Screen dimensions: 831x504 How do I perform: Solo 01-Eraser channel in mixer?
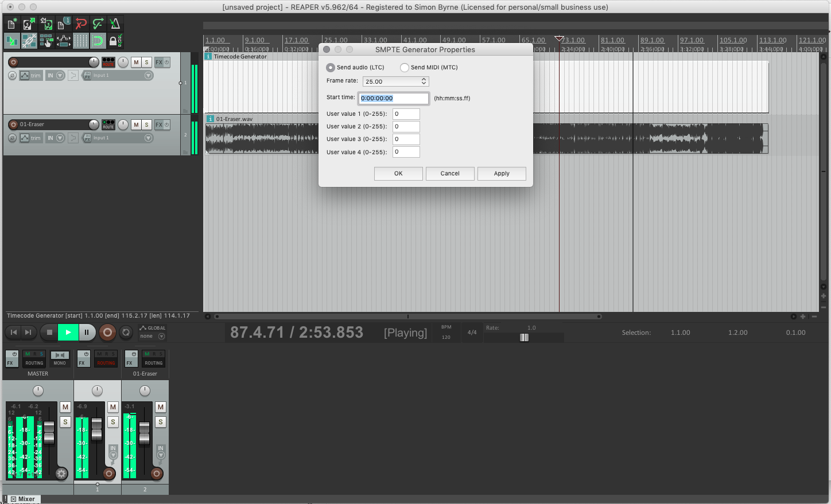161,422
